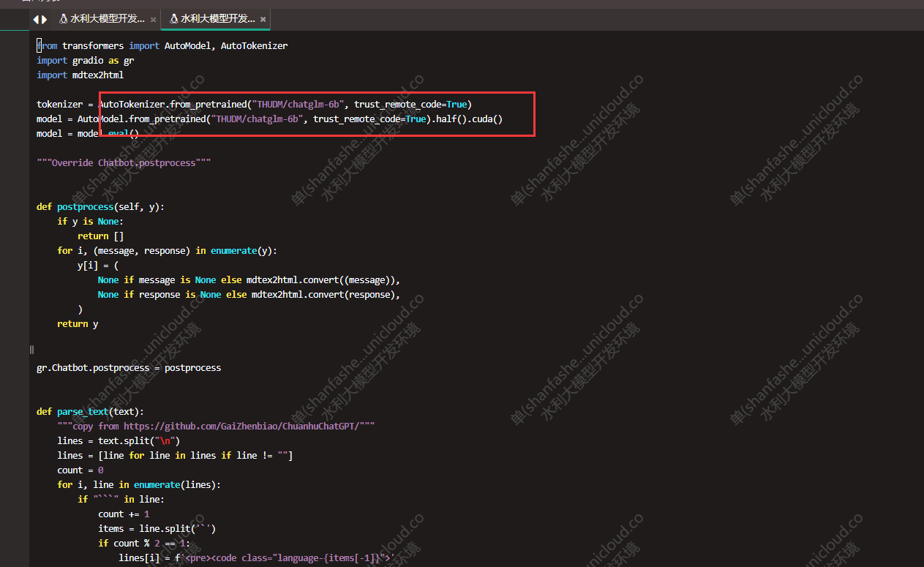924x567 pixels.
Task: Click the 'from transformers import AutoModel' line
Action: click(x=162, y=45)
